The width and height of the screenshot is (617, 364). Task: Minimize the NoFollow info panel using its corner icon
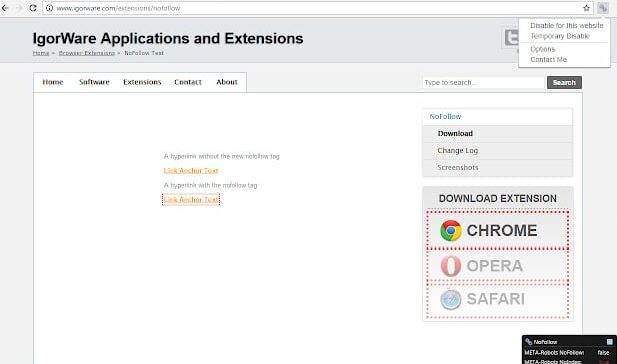(610, 342)
